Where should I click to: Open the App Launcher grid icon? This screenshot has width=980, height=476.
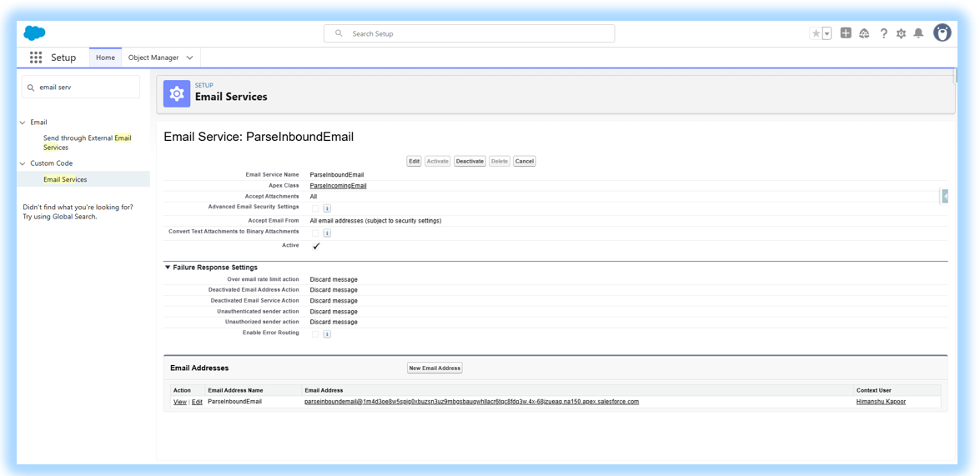click(x=36, y=58)
